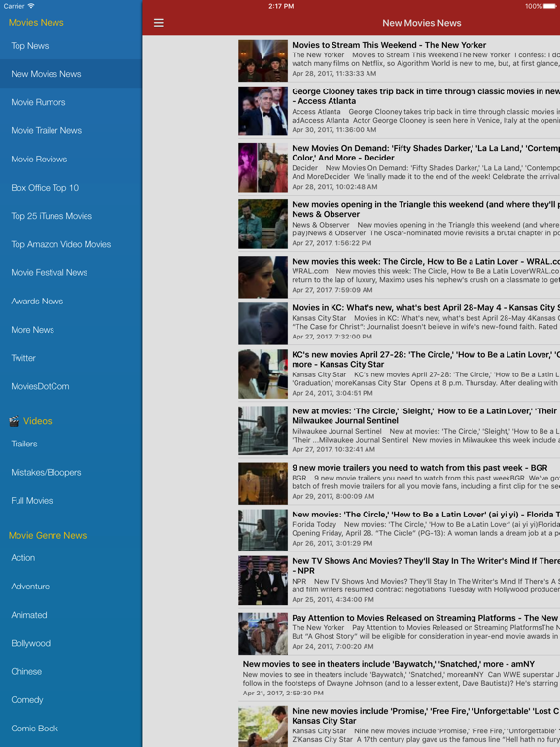Open 'Nine new movies include Promise' headline
The width and height of the screenshot is (560, 747).
point(426,716)
